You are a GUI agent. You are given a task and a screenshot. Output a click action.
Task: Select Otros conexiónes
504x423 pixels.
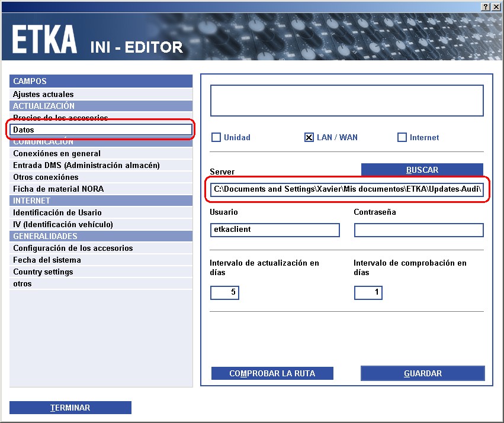point(101,177)
